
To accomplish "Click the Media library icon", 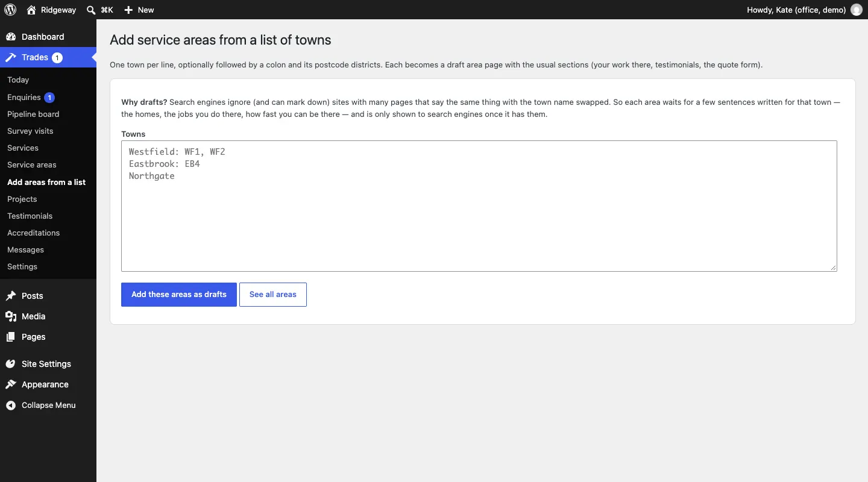I will 11,316.
